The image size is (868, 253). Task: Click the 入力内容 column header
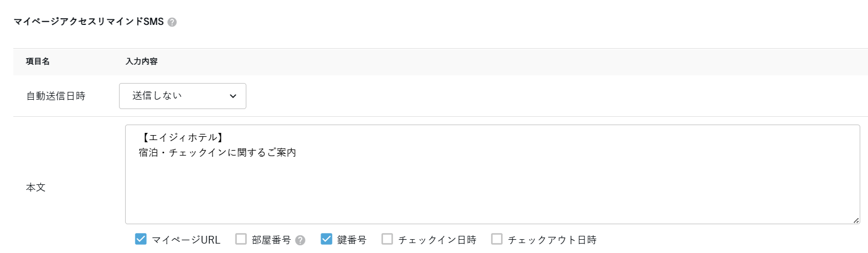[142, 61]
